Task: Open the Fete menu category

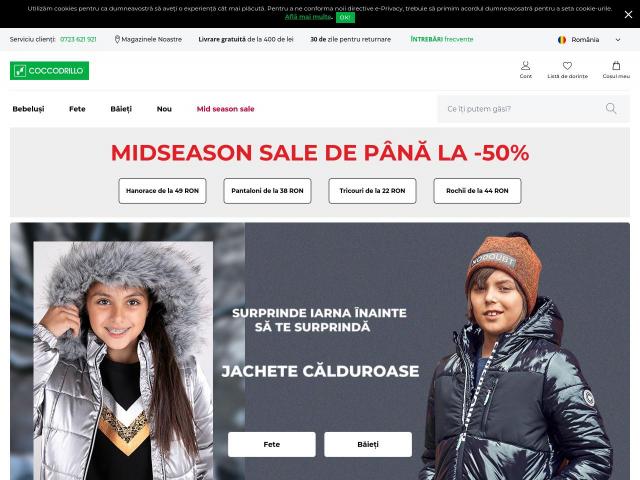Action: 77,109
